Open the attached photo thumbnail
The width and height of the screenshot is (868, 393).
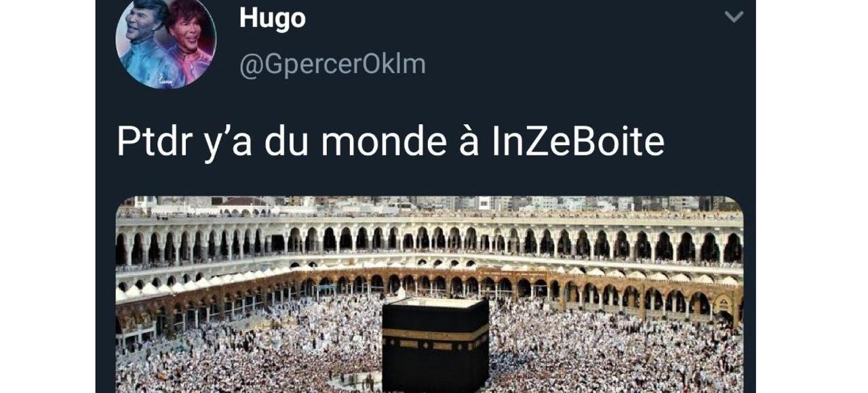click(430, 294)
